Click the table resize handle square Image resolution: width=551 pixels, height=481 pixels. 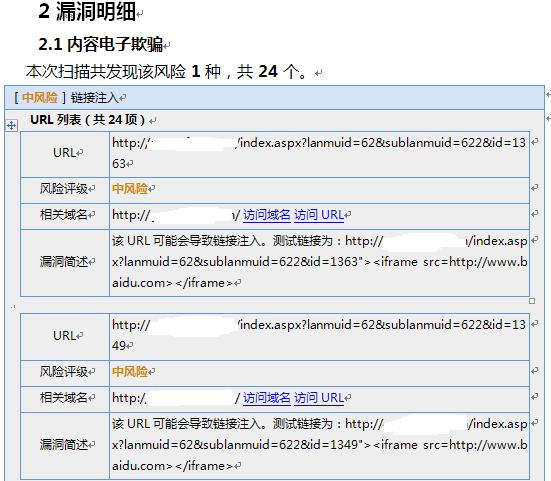[532, 301]
